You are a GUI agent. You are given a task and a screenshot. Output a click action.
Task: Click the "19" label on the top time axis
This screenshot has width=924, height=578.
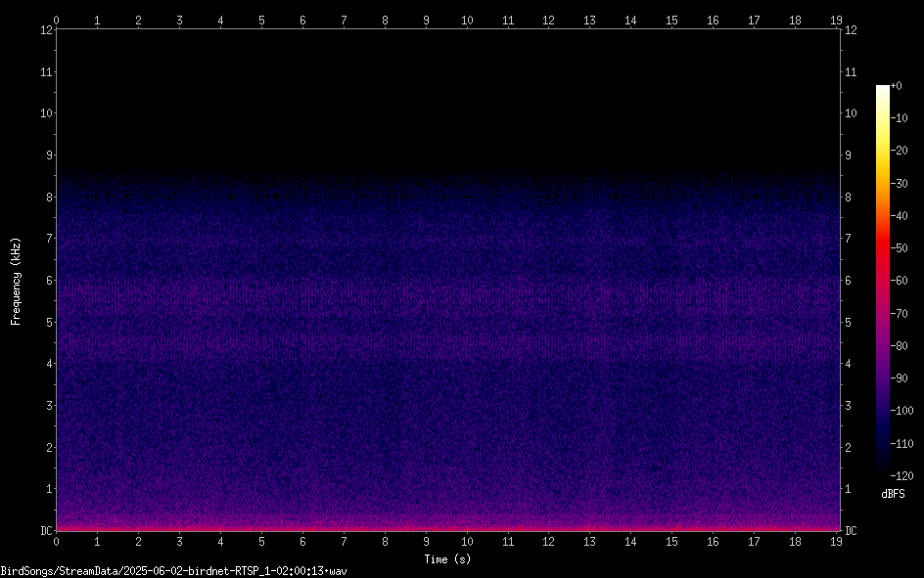[836, 21]
